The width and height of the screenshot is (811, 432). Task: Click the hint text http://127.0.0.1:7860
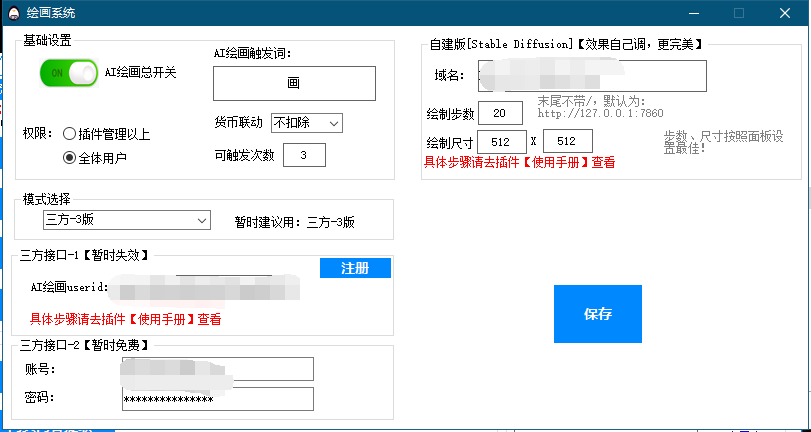600,113
